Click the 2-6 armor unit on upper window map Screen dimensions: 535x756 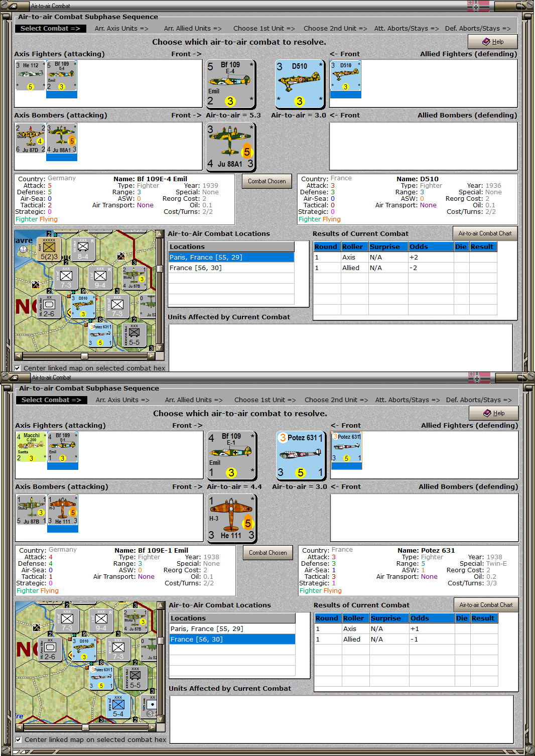tap(49, 306)
